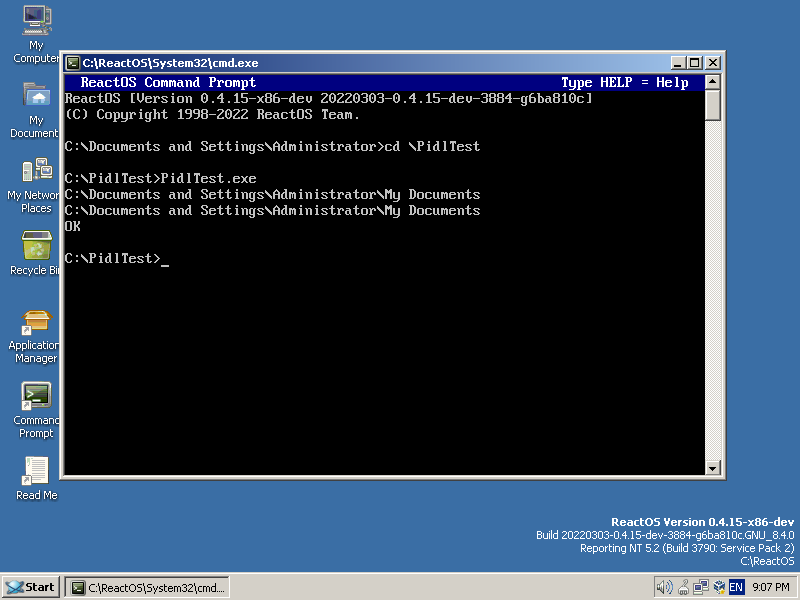Click the console scrollbar down arrow
This screenshot has width=800, height=600.
[x=712, y=468]
